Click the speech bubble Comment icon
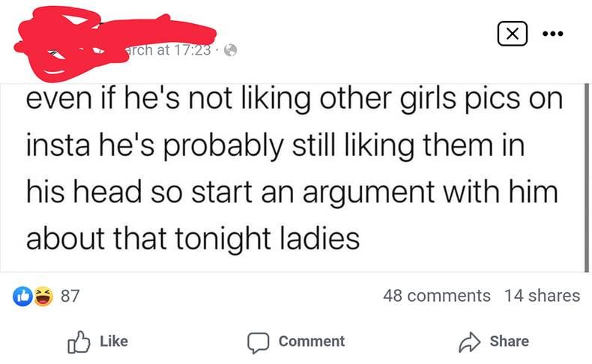The width and height of the screenshot is (592, 364). (x=258, y=342)
